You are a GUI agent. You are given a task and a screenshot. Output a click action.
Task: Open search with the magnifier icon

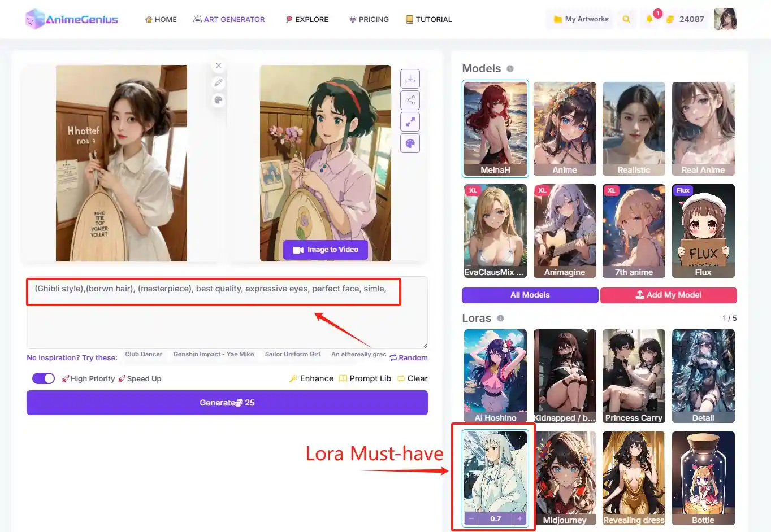coord(626,19)
